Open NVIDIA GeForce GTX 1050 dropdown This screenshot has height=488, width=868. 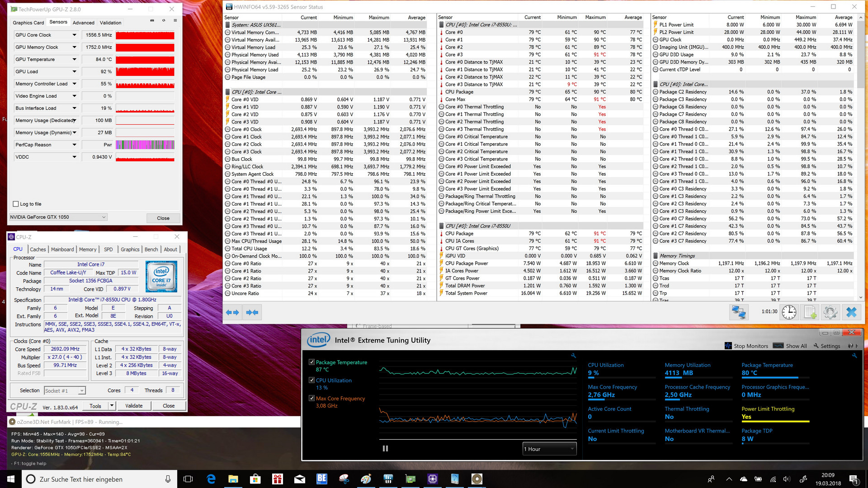pyautogui.click(x=58, y=217)
